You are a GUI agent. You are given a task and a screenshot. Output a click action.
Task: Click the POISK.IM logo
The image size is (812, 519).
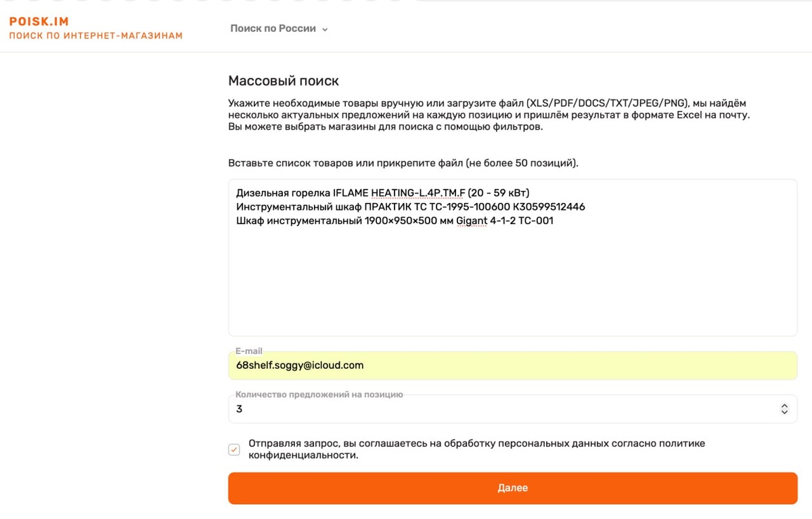[x=39, y=22]
